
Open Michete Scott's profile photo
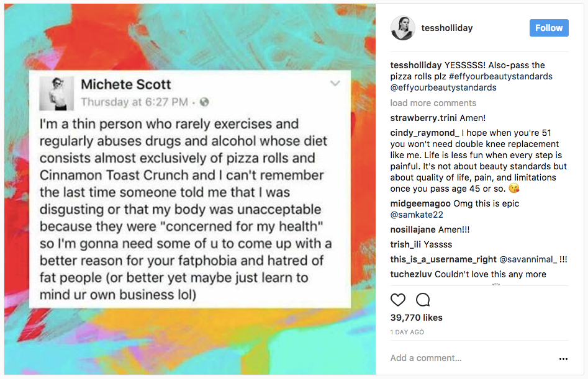point(57,93)
